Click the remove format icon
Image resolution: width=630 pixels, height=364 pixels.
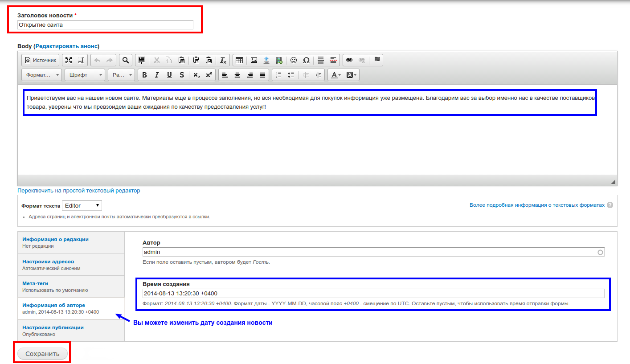[x=223, y=60]
